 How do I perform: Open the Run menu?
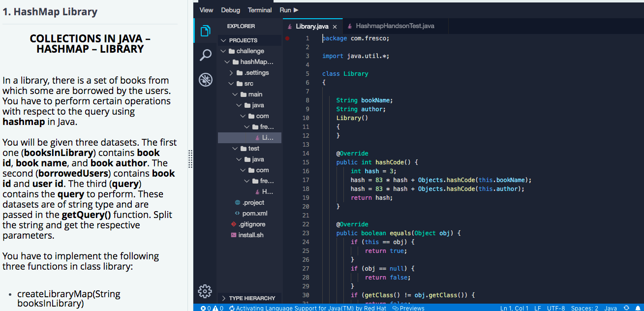289,10
